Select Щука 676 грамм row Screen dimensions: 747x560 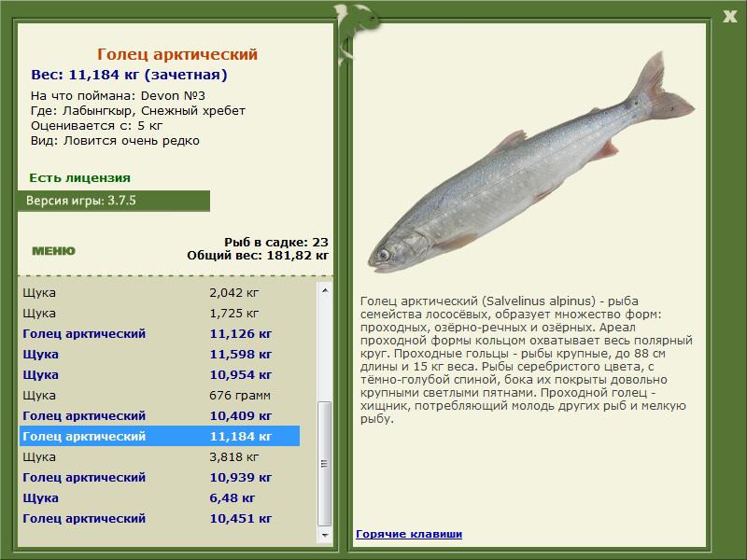coord(160,395)
